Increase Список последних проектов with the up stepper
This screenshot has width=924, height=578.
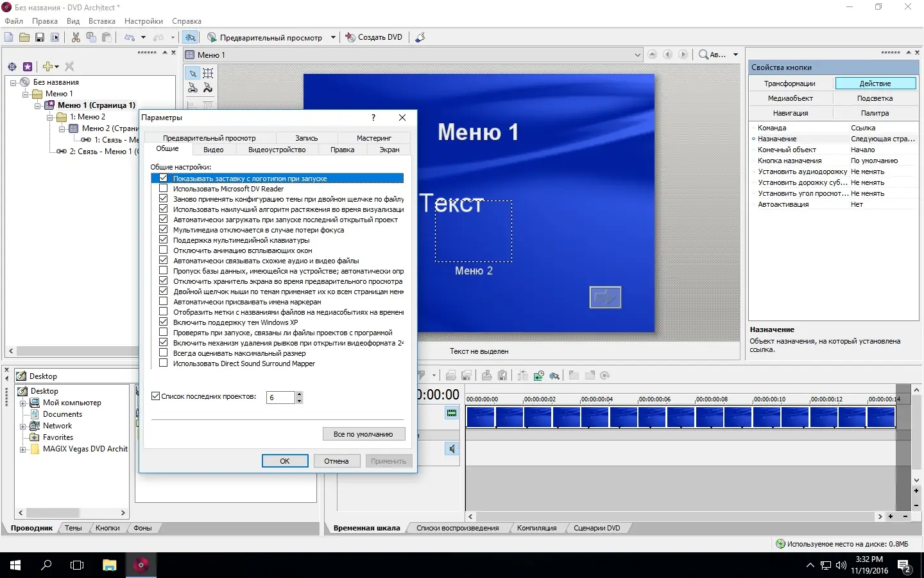[300, 394]
